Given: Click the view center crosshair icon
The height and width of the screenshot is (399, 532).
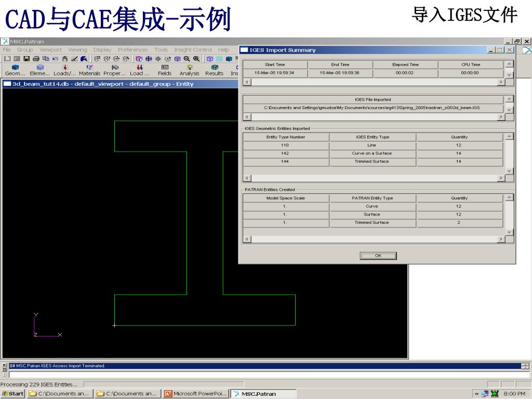Looking at the screenshot, I should click(x=158, y=59).
